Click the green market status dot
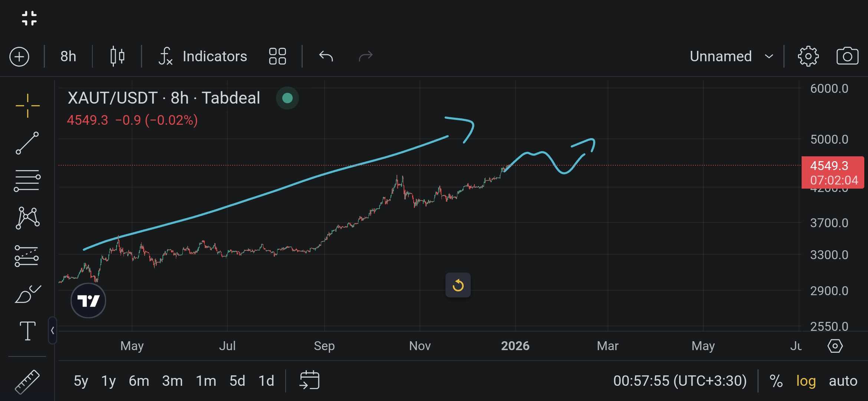 pos(287,98)
